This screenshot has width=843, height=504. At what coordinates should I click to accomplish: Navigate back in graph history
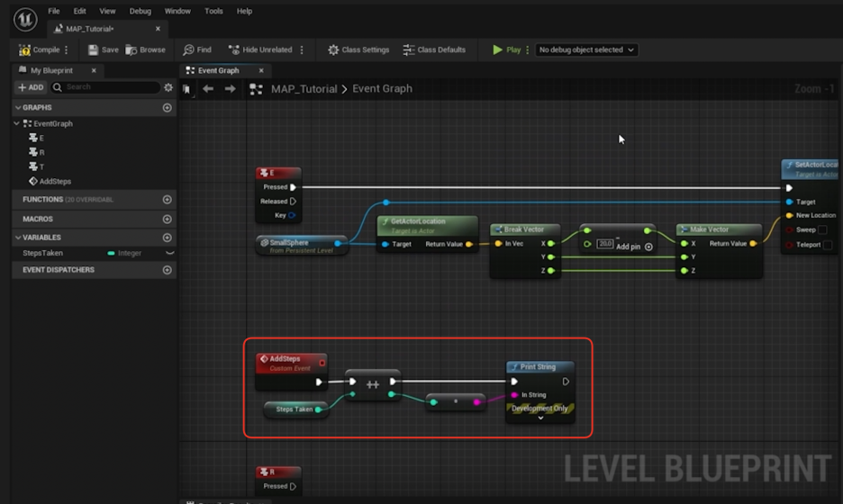tap(208, 89)
